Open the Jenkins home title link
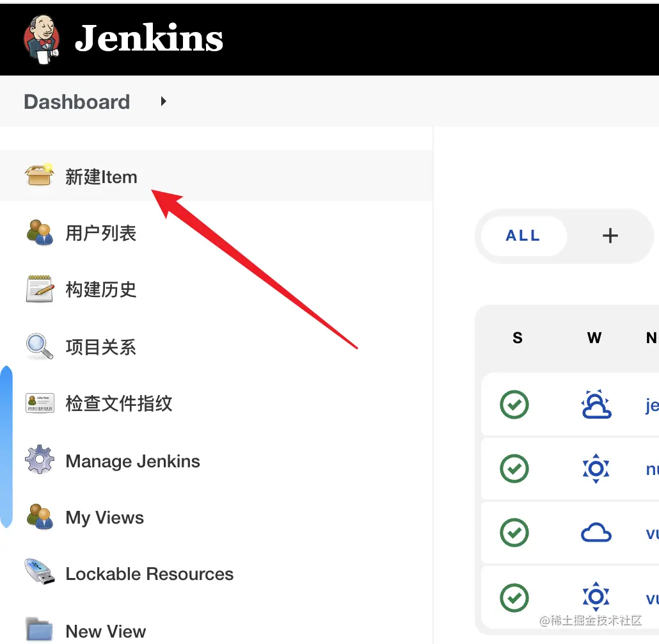Image resolution: width=659 pixels, height=644 pixels. 149,38
